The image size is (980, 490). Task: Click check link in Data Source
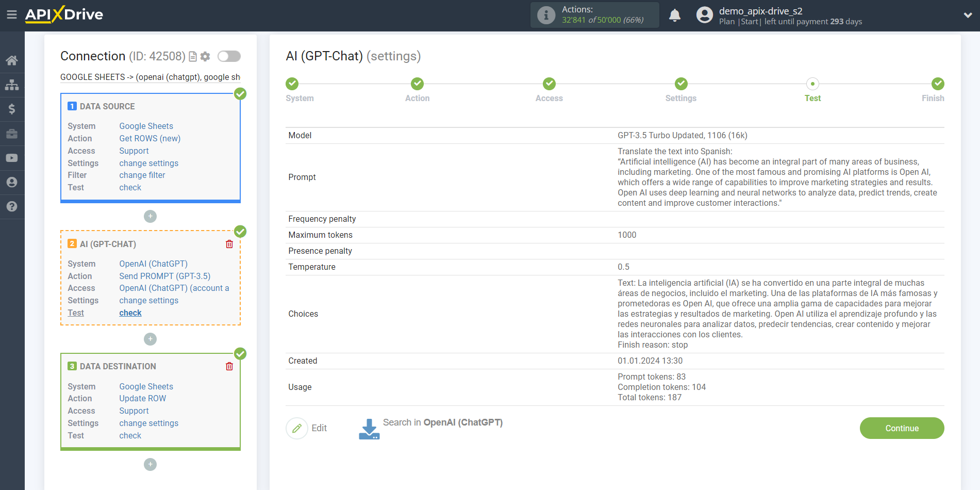click(130, 188)
